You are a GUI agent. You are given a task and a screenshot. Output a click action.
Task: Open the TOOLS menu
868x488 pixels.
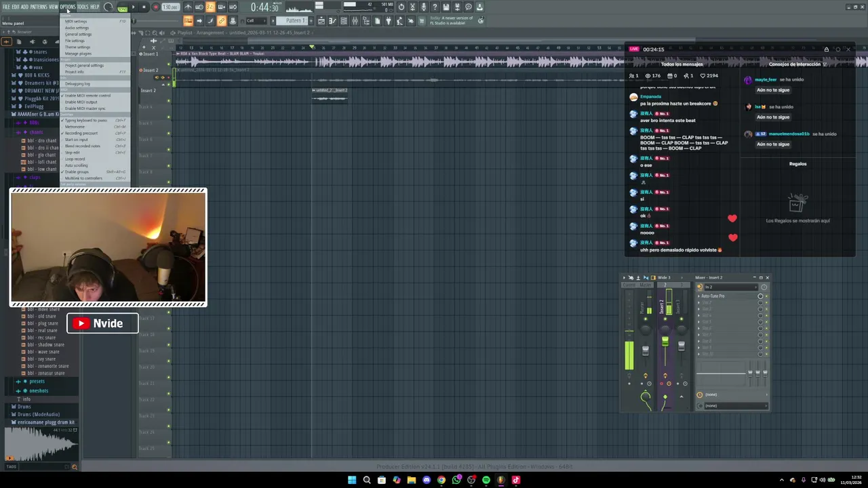(83, 7)
